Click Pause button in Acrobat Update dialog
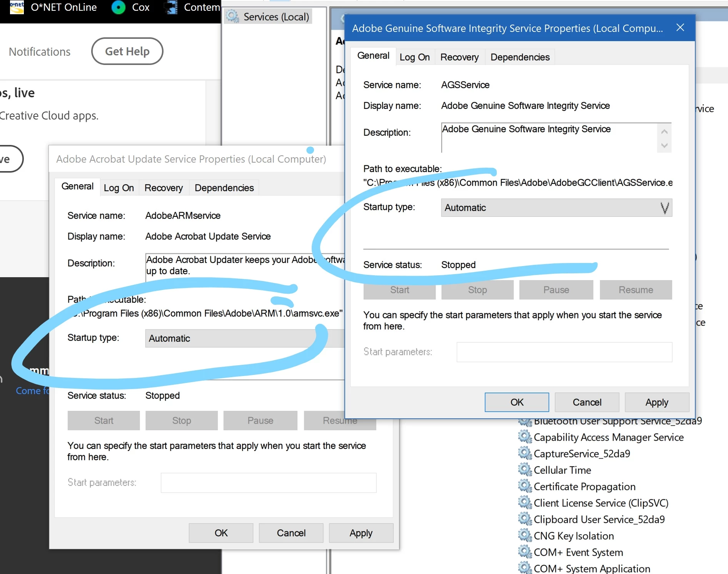Screen dimensions: 728x574 pyautogui.click(x=260, y=421)
